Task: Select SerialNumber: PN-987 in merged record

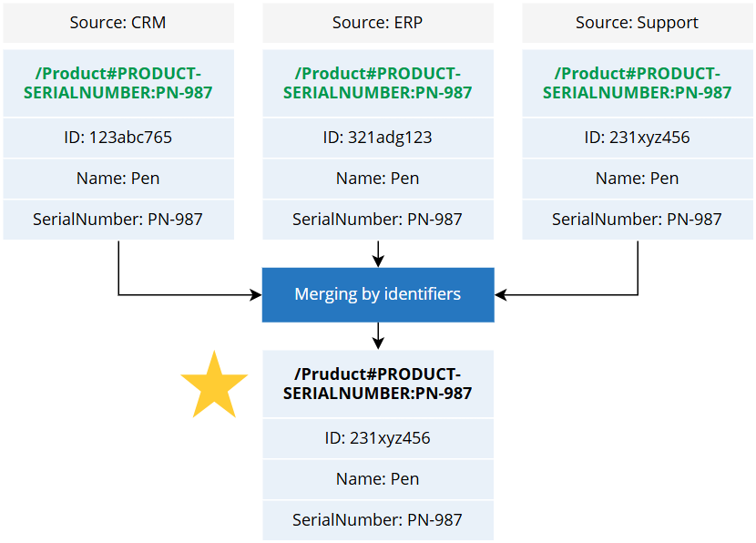Action: point(378,520)
